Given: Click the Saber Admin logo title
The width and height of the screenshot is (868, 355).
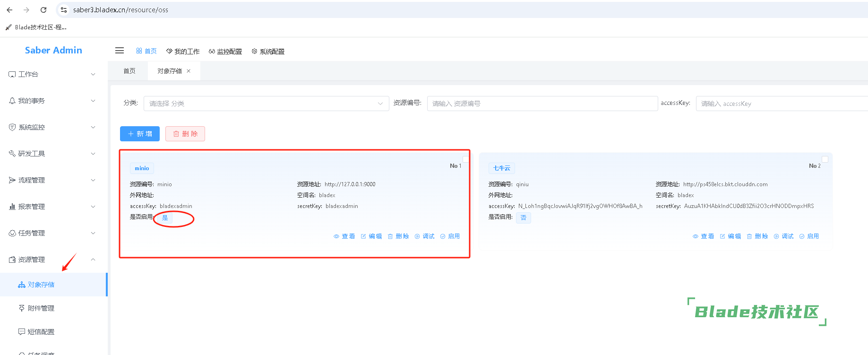Looking at the screenshot, I should tap(53, 50).
